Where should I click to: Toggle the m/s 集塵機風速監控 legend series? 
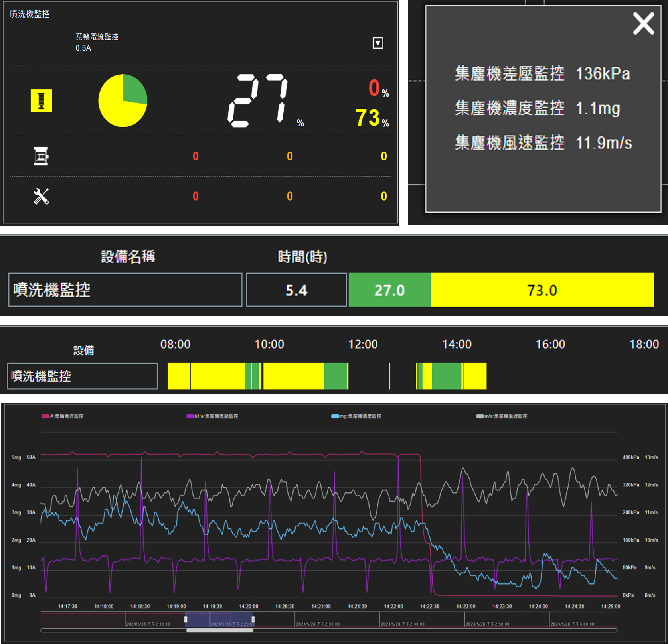click(502, 416)
